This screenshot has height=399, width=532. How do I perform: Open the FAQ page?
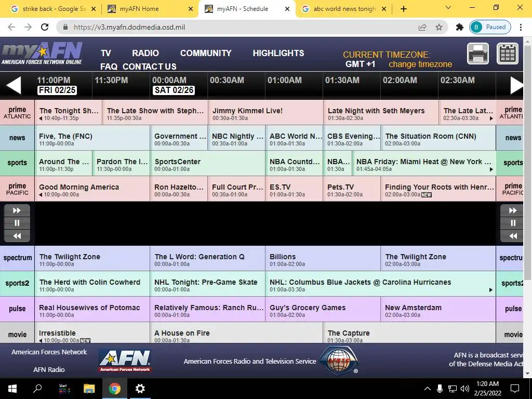(109, 66)
